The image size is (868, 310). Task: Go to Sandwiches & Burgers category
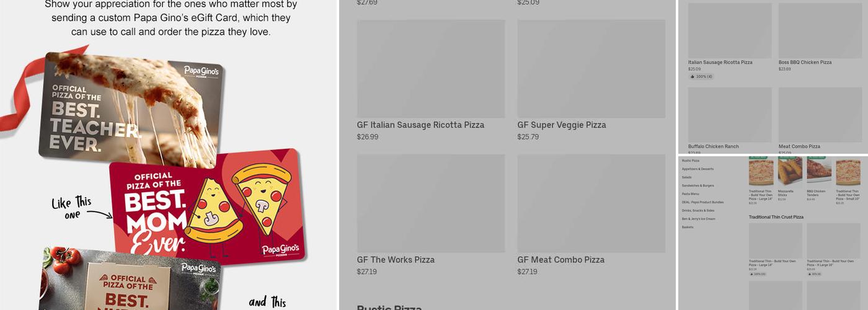pyautogui.click(x=698, y=185)
